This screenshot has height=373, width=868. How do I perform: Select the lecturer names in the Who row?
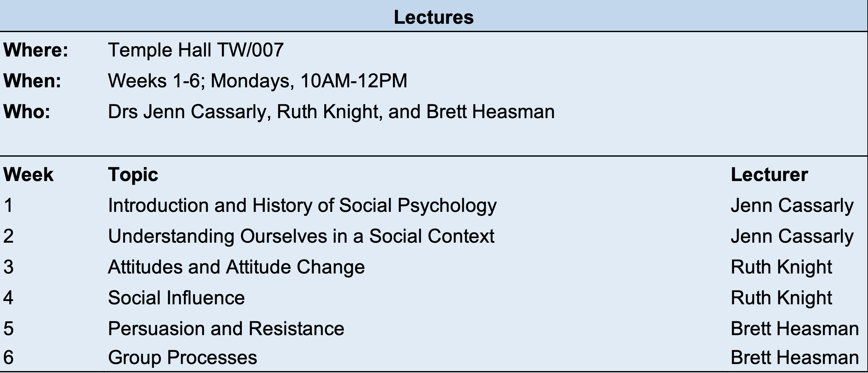(x=331, y=111)
